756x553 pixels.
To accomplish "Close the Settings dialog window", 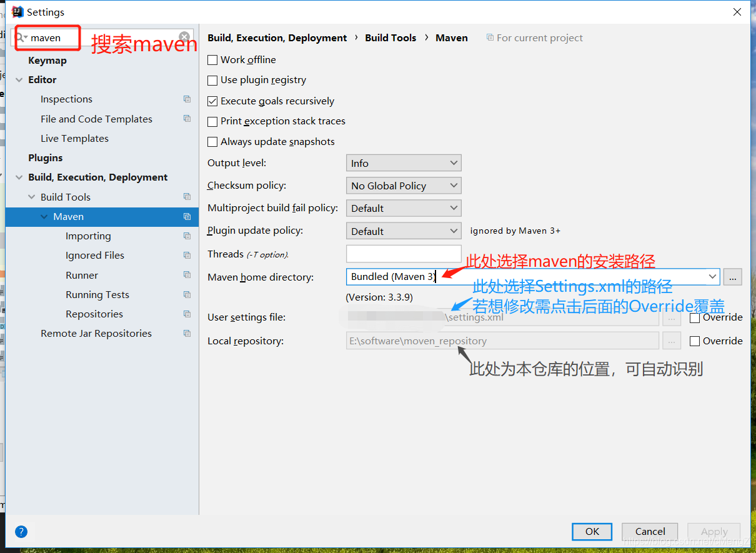I will (737, 12).
